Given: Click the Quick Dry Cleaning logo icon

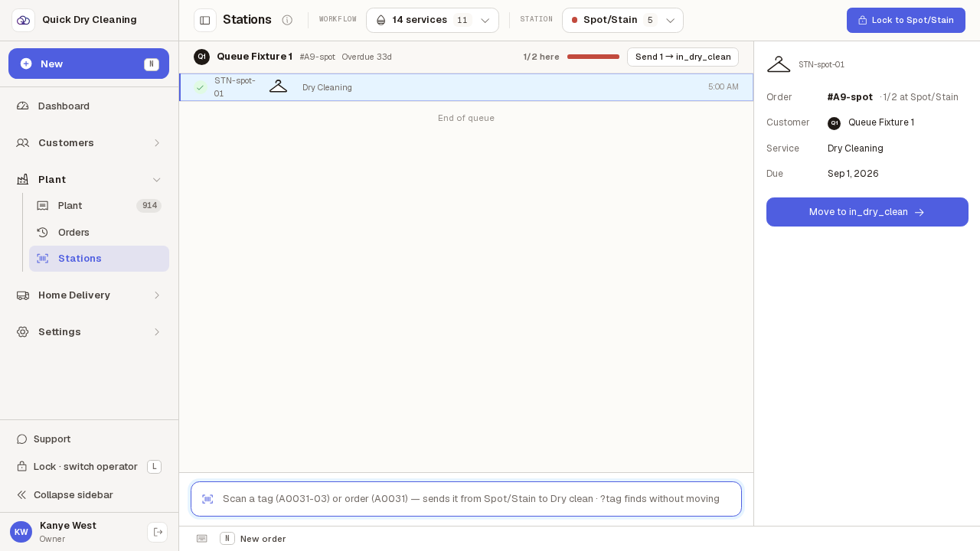Looking at the screenshot, I should tap(23, 20).
